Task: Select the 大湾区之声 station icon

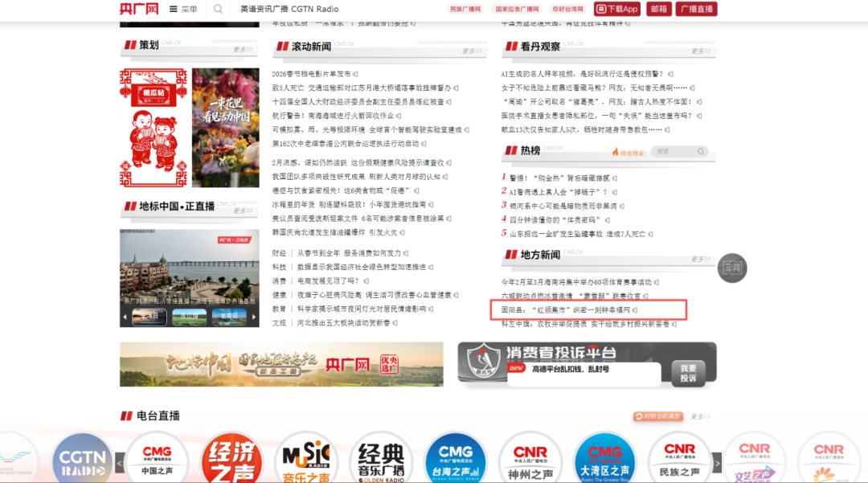Action: (604, 459)
